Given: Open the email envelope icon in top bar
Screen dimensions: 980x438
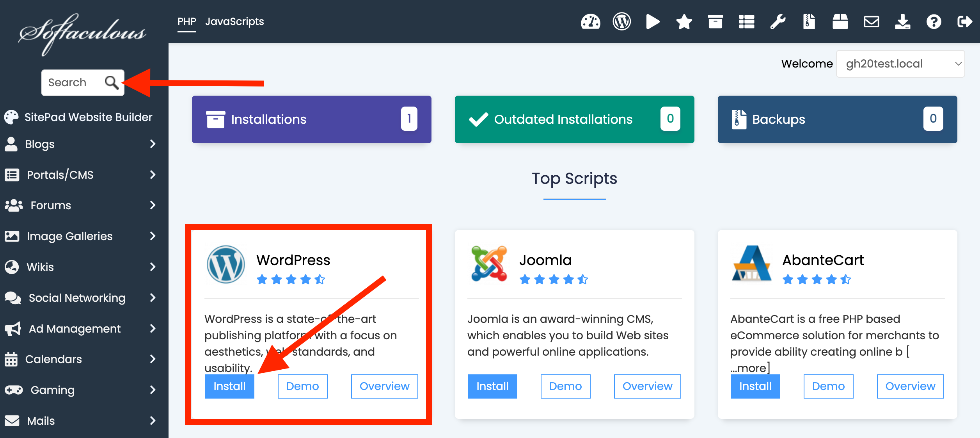Looking at the screenshot, I should (871, 22).
